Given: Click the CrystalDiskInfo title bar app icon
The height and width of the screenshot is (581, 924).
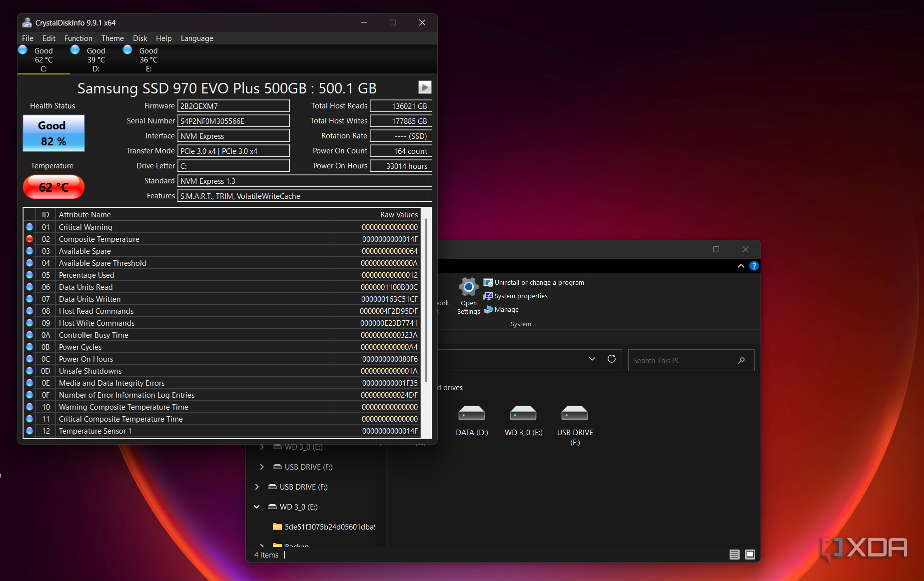Looking at the screenshot, I should pyautogui.click(x=27, y=22).
